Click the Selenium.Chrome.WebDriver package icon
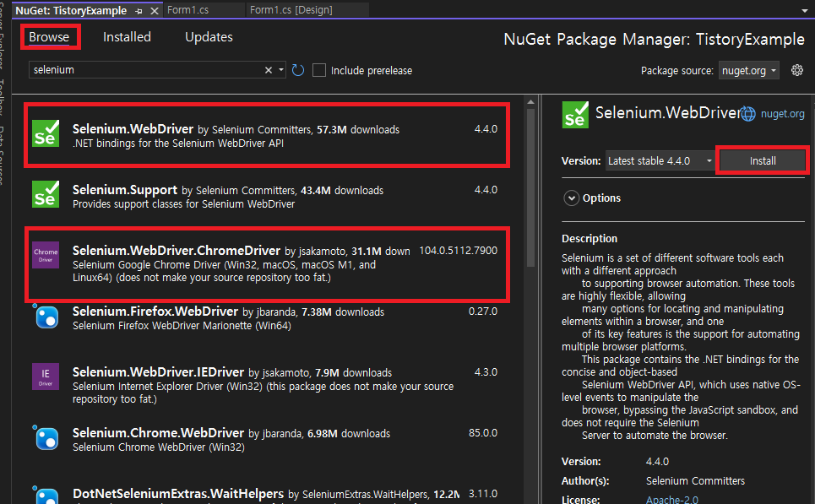Screen dimensions: 815x504 pyautogui.click(x=46, y=437)
